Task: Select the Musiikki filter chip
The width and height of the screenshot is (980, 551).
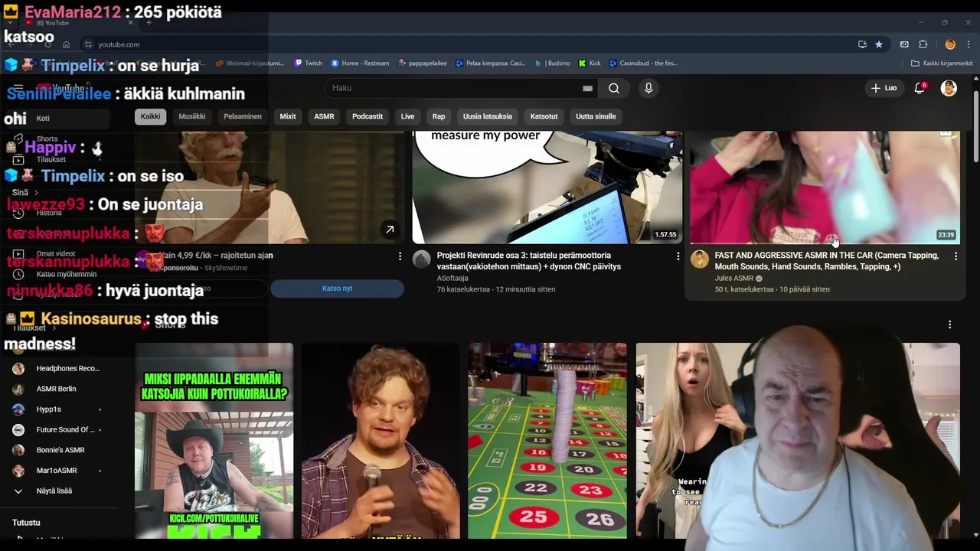Action: click(x=191, y=116)
